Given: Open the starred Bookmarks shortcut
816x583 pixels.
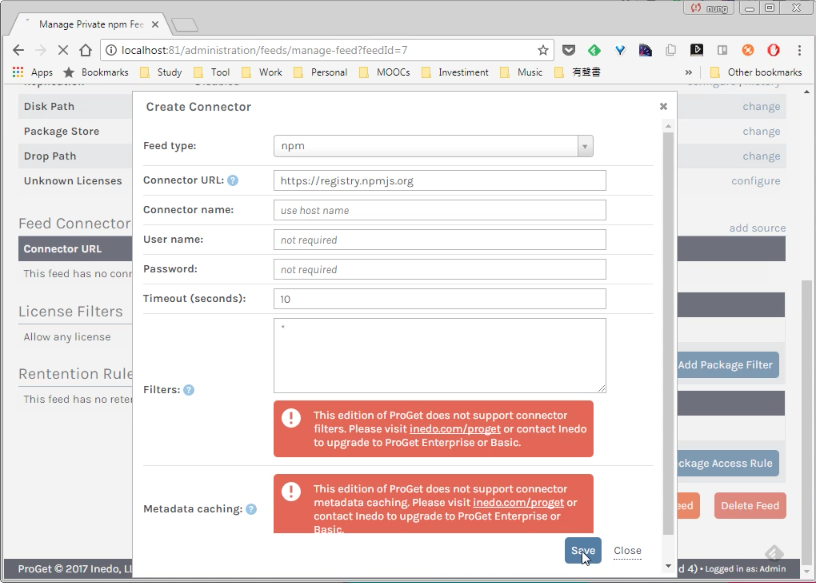Looking at the screenshot, I should tap(96, 72).
